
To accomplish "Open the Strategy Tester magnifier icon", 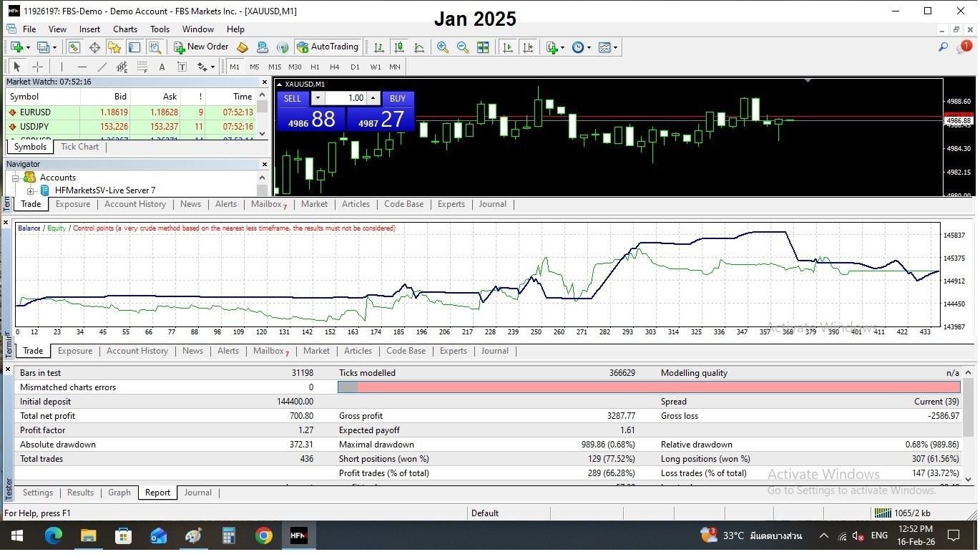I will pos(155,47).
